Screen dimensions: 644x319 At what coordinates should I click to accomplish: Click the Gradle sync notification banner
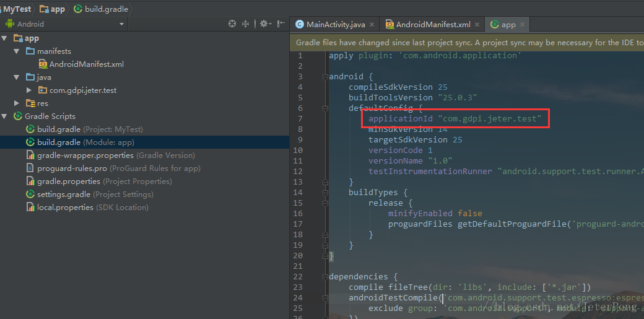point(467,42)
